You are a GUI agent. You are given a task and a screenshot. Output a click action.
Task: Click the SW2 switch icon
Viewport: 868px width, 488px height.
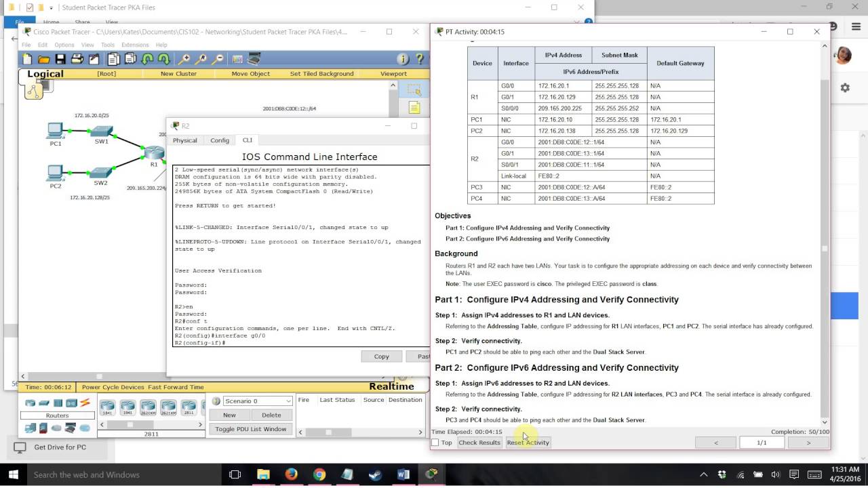click(100, 172)
